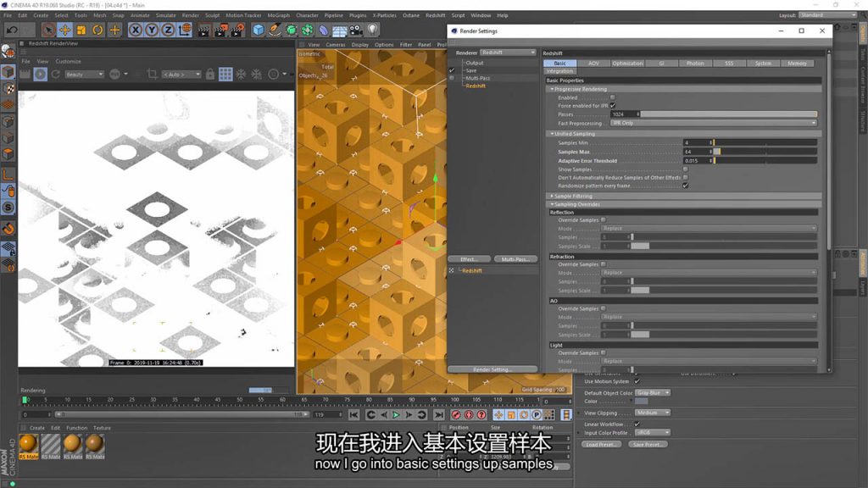Add a Cube primitive object
The image size is (868, 488).
pyautogui.click(x=258, y=30)
